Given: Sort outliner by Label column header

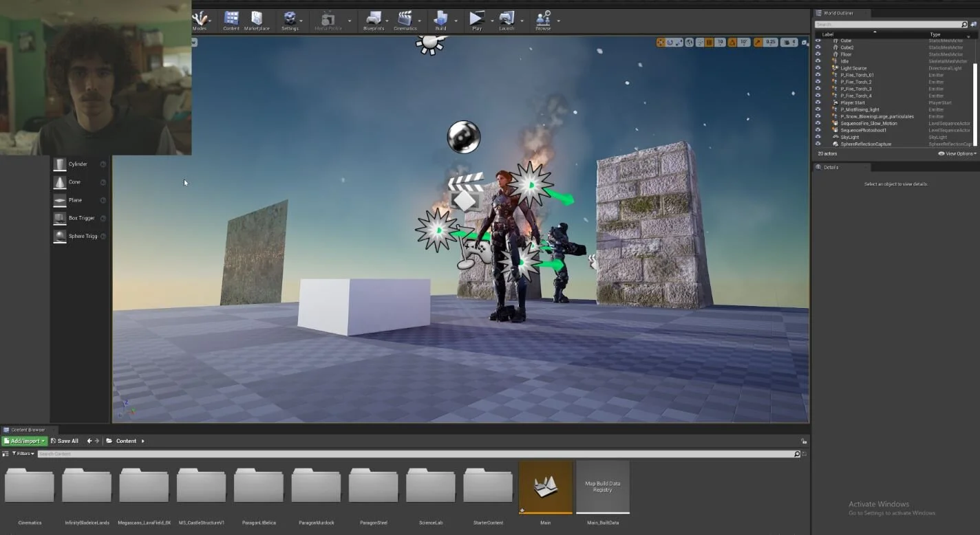Looking at the screenshot, I should [x=828, y=34].
